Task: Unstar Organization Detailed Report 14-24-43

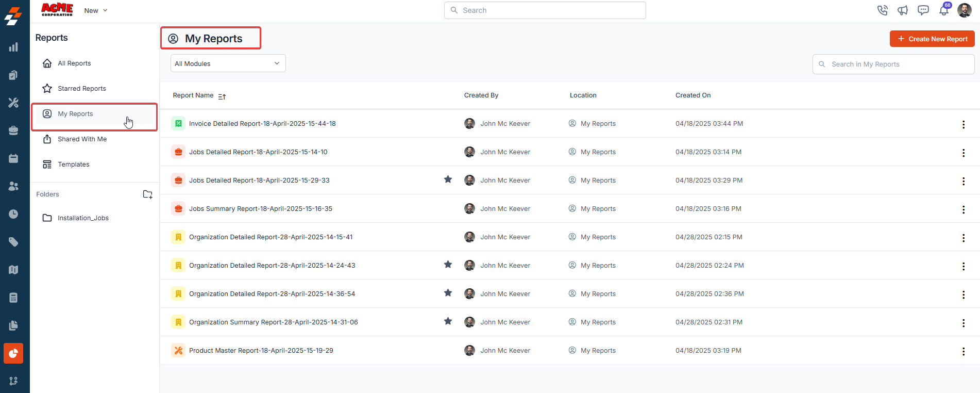Action: pos(448,265)
